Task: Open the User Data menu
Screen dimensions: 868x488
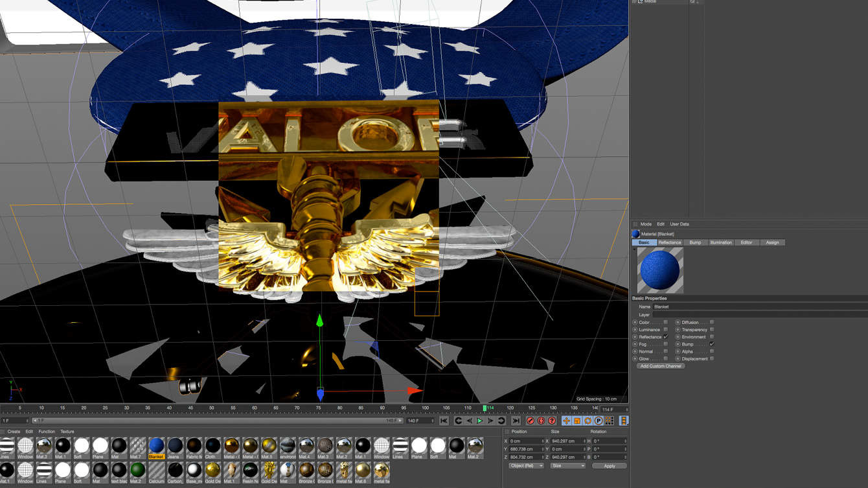Action: (x=680, y=224)
